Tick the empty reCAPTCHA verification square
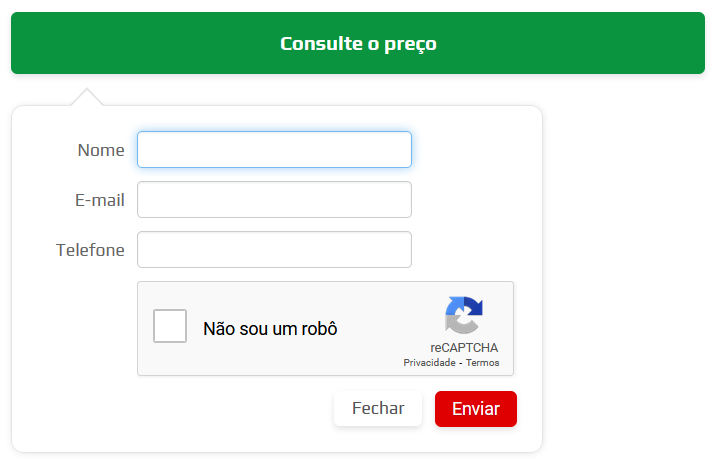The image size is (727, 461). (x=170, y=326)
